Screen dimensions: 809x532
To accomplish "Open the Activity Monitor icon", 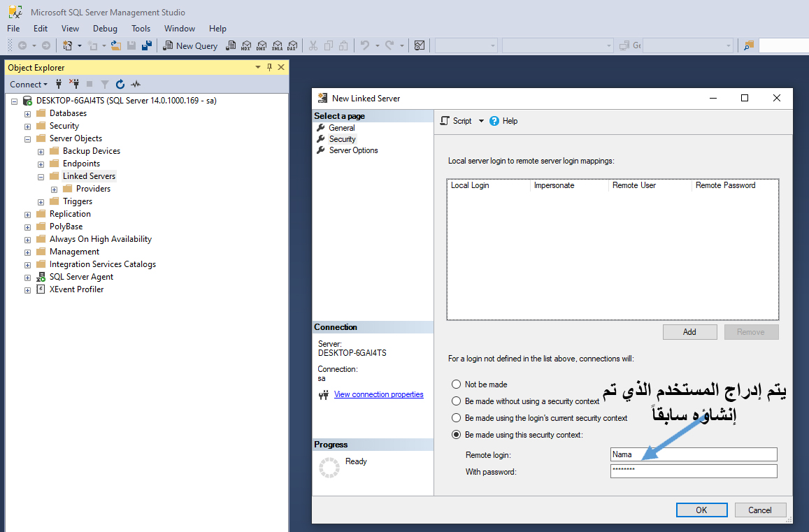I will (x=420, y=46).
